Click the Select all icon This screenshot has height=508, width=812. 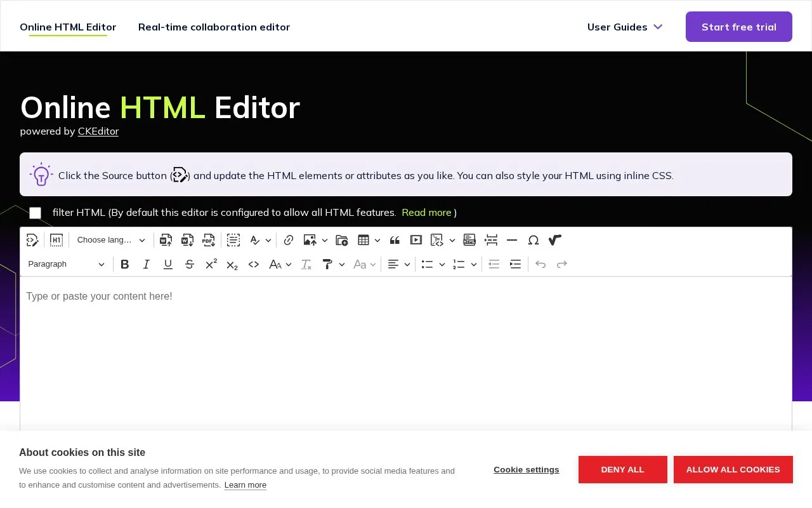click(233, 240)
